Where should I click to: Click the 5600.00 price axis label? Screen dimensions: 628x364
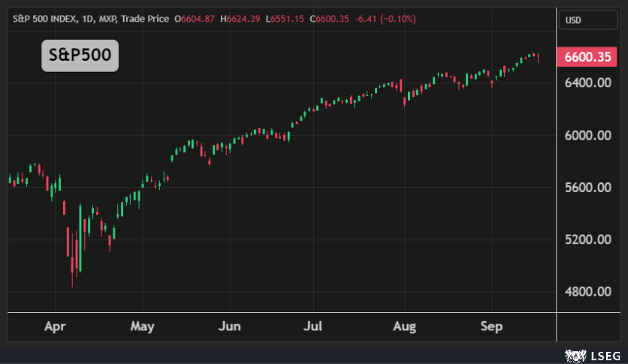tap(587, 188)
